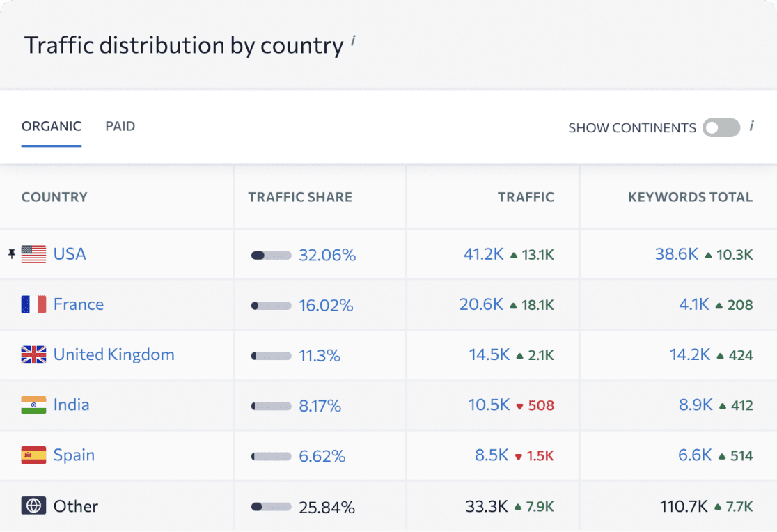Select the Organic tab

point(52,126)
